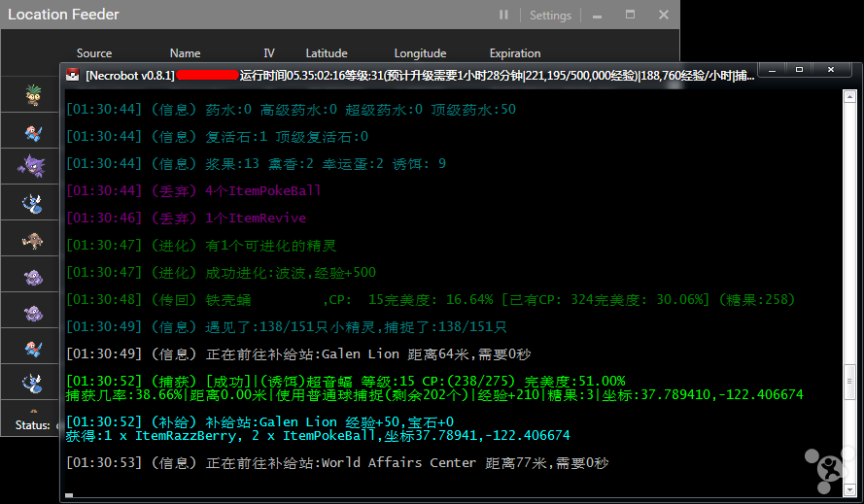Click the Latitude column header
The image size is (864, 504).
[327, 53]
